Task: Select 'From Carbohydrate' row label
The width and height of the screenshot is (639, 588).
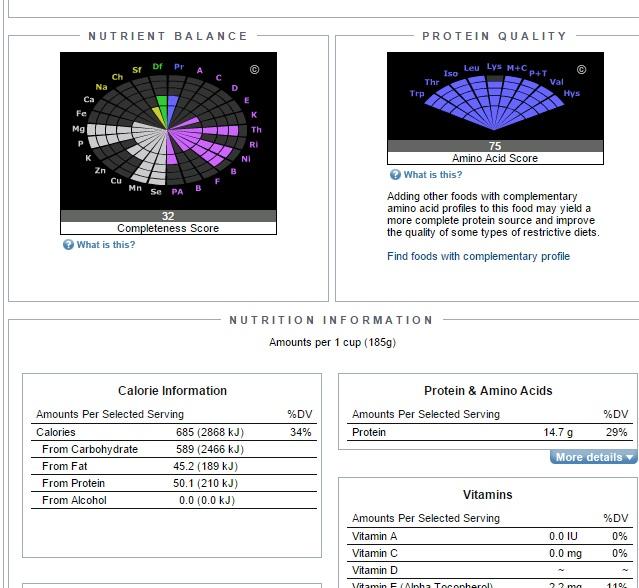Action: (90, 449)
